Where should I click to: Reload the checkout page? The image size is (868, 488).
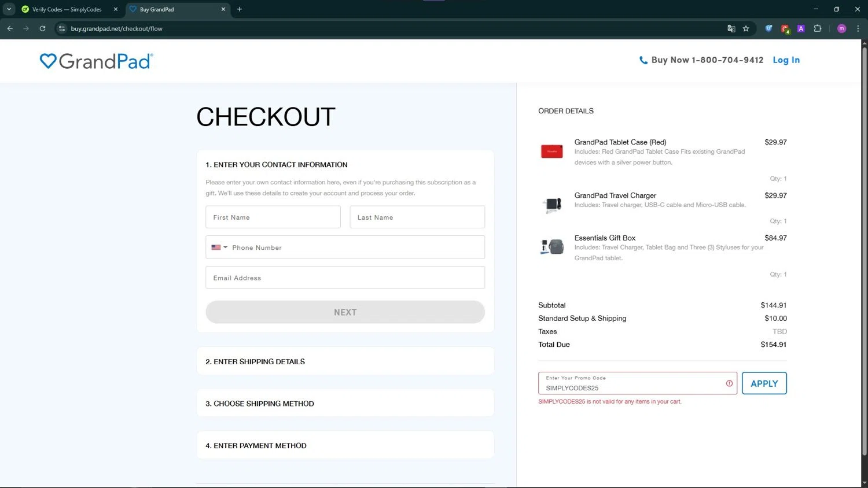coord(42,28)
